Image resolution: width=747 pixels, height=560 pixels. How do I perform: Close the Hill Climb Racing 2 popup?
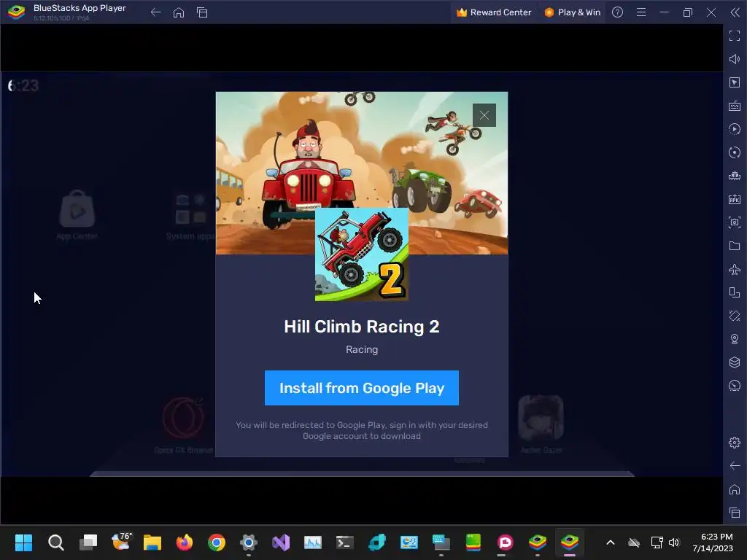point(484,115)
